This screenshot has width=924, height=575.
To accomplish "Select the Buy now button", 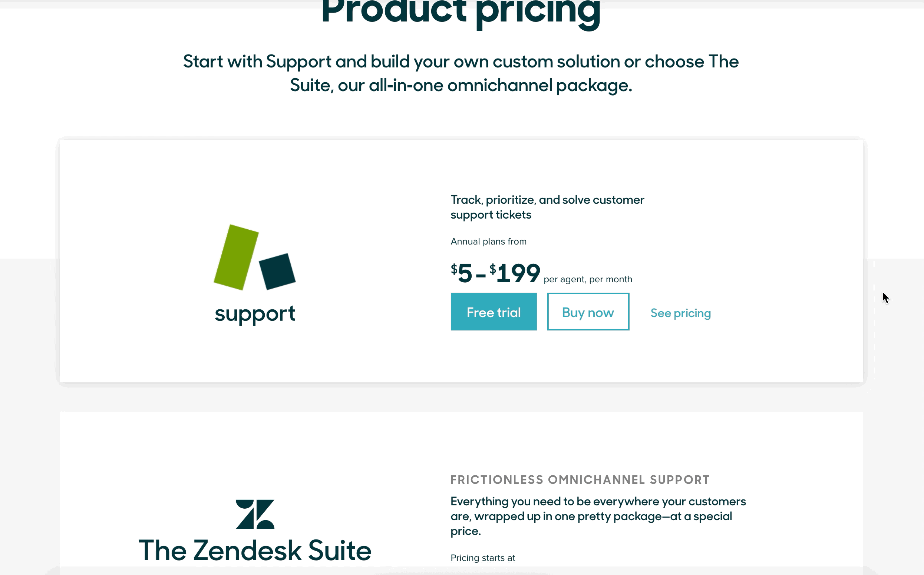I will (x=588, y=312).
